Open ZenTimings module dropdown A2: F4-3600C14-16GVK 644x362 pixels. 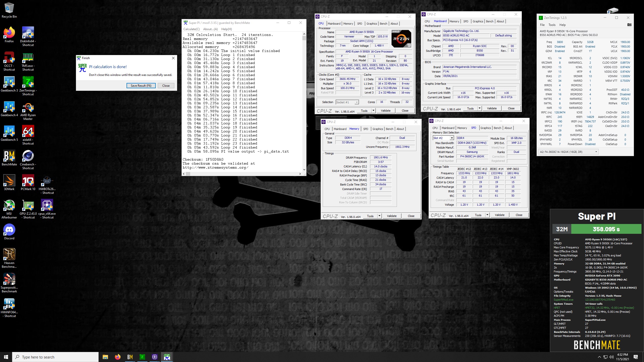pos(568,152)
